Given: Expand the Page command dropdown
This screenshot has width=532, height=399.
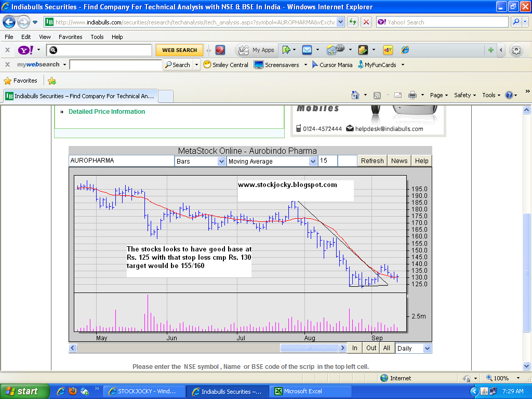Looking at the screenshot, I should (x=439, y=96).
